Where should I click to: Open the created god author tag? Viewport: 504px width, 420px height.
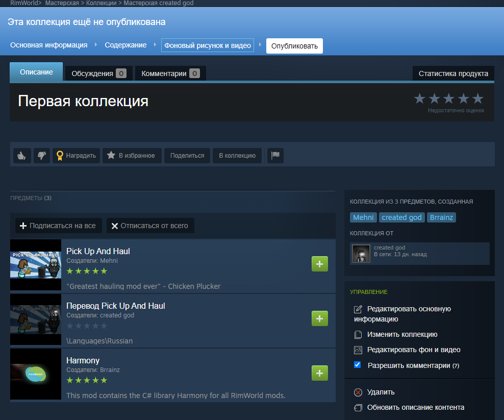(402, 217)
